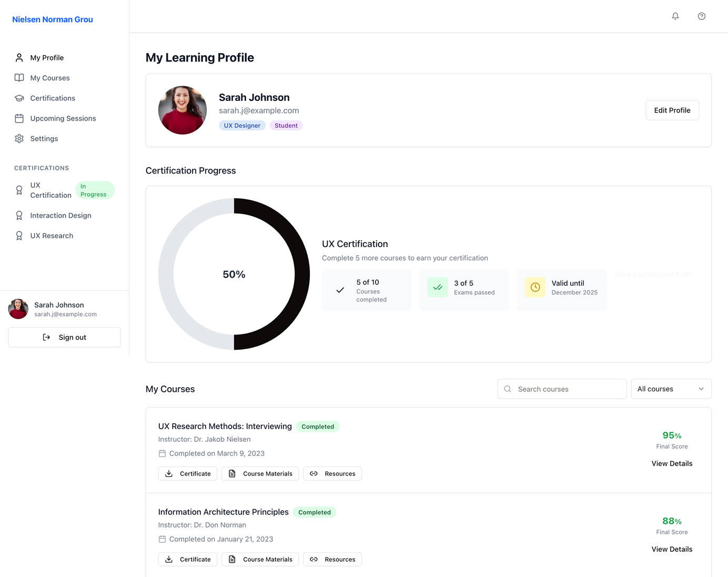728x577 pixels.
Task: Click the Upcoming Sessions calendar icon
Action: pos(19,118)
